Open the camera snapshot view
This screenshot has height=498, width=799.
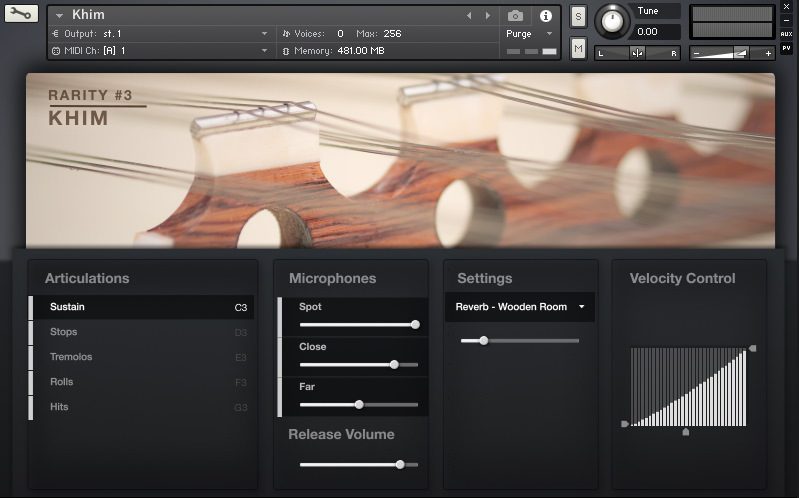pos(515,16)
